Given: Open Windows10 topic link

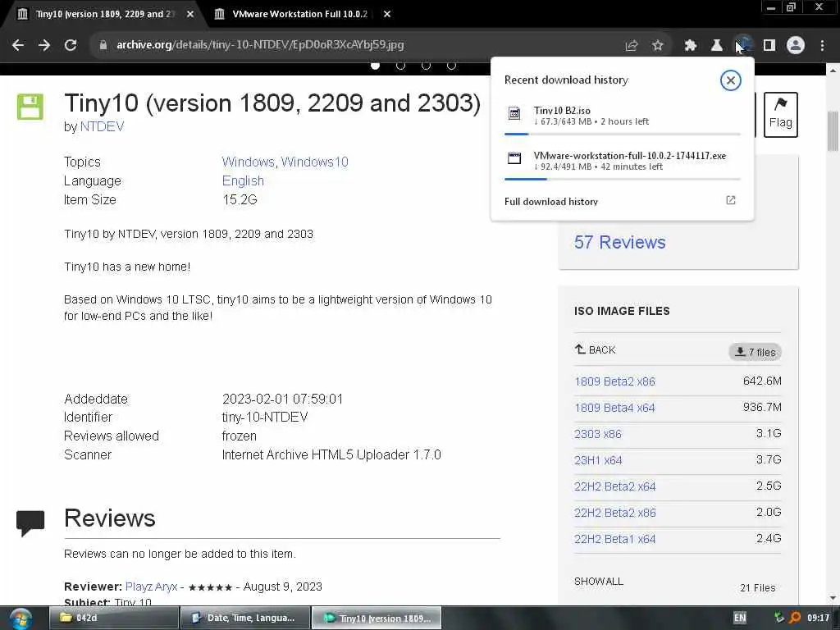Looking at the screenshot, I should pyautogui.click(x=314, y=162).
